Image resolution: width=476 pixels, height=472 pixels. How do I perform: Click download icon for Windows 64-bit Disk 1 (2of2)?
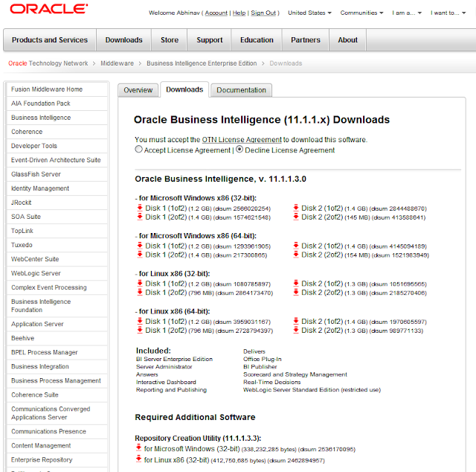(x=140, y=255)
